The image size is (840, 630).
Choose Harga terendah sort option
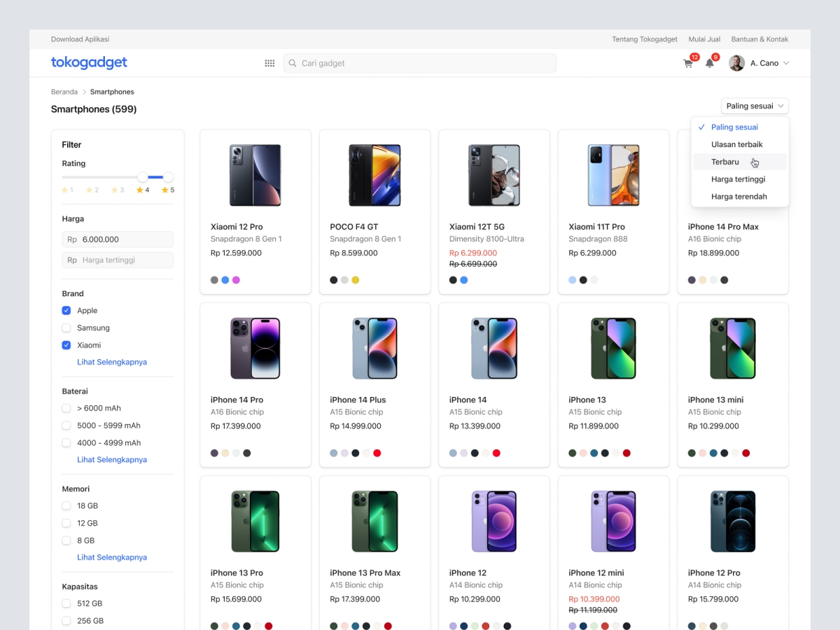click(x=740, y=197)
